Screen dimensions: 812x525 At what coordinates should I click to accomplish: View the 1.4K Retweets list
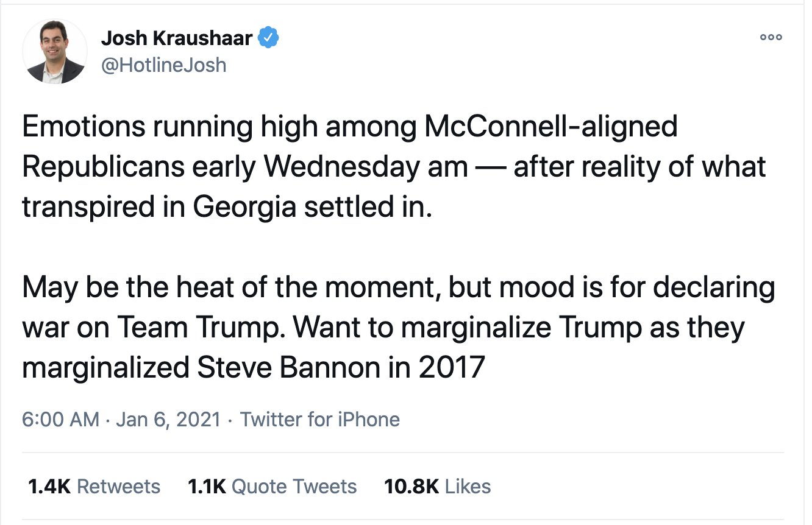point(94,487)
